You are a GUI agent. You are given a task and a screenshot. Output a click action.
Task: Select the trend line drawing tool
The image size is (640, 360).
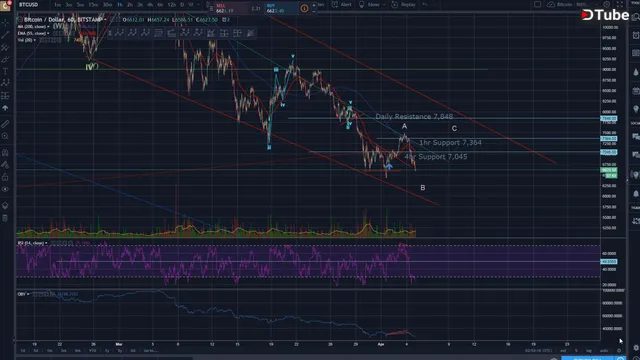coord(5,35)
